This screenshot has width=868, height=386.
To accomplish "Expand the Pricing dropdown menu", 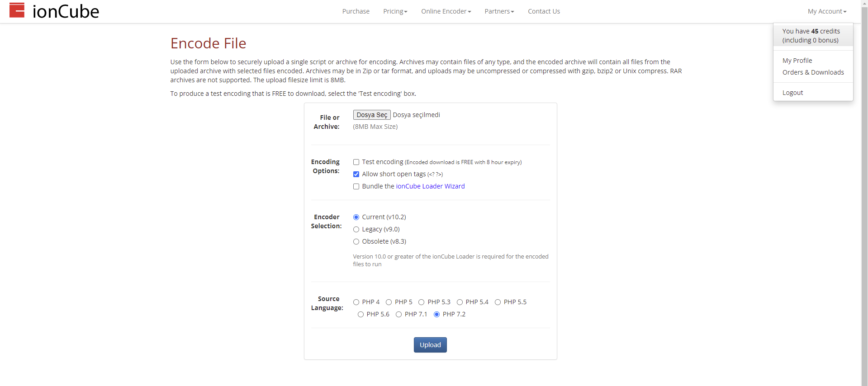I will coord(395,11).
